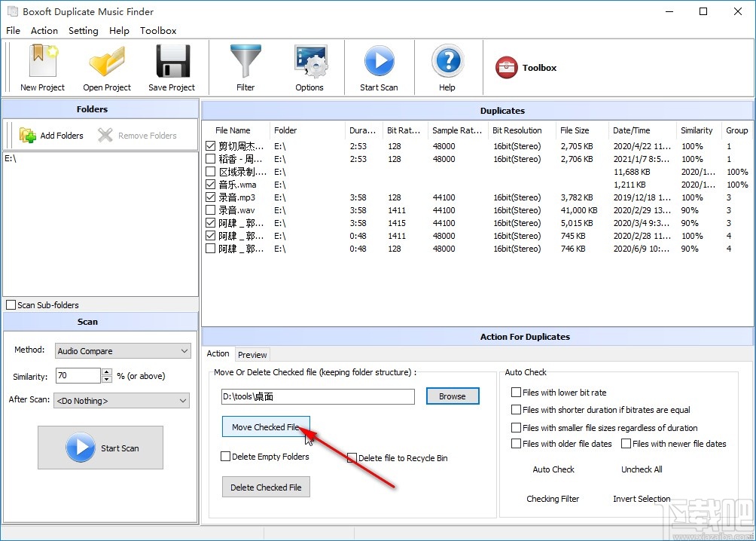Switch to the Action tab
Screen dimensions: 756x541
coord(218,353)
